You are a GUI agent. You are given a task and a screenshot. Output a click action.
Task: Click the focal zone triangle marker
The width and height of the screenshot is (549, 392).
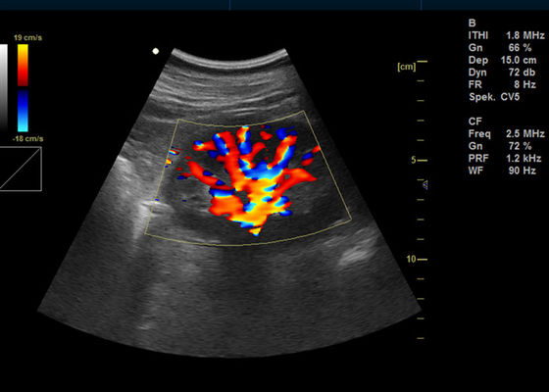tap(425, 185)
